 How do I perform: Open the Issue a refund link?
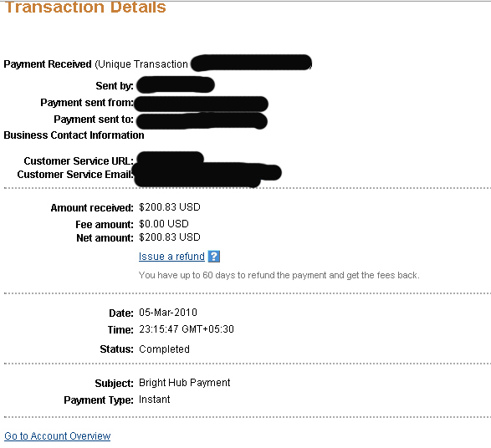pyautogui.click(x=171, y=257)
